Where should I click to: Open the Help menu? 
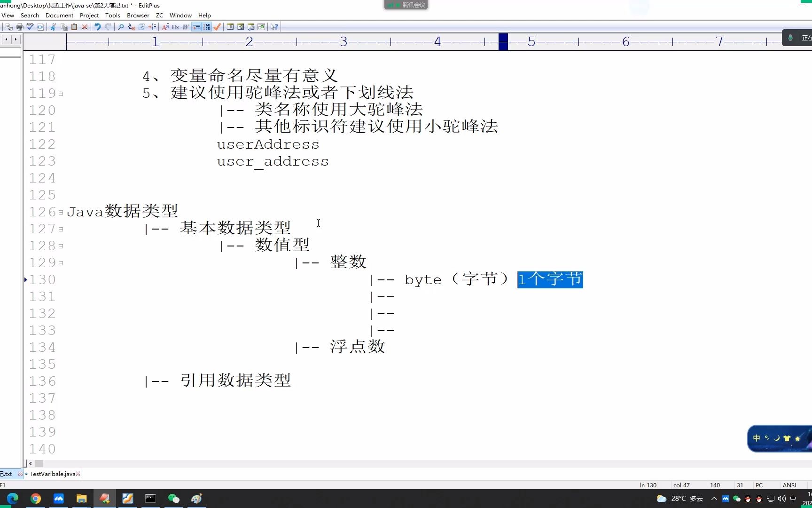[204, 15]
